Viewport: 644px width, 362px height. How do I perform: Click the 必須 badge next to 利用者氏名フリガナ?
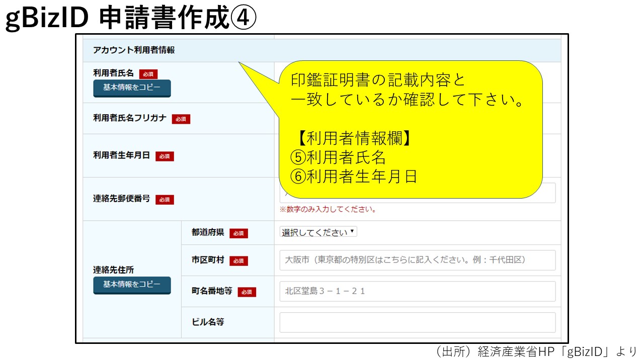(x=181, y=119)
